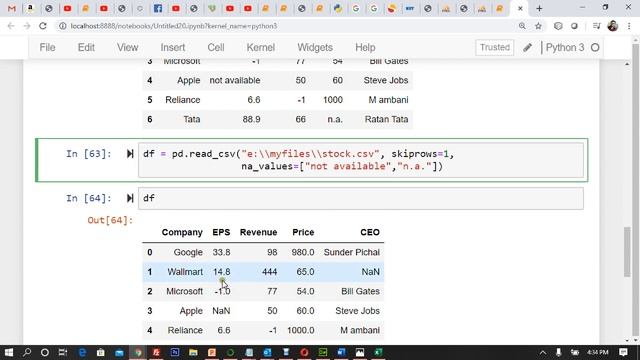Click the Google cell in row 0
The image size is (640, 360).
click(x=188, y=252)
